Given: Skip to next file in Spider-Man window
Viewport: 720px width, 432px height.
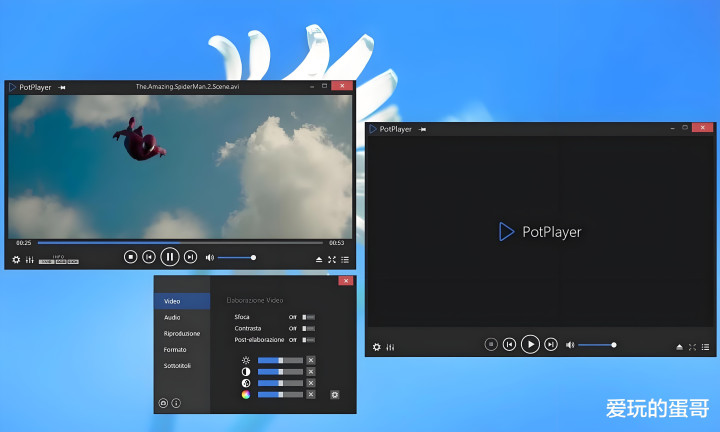Looking at the screenshot, I should click(x=190, y=257).
